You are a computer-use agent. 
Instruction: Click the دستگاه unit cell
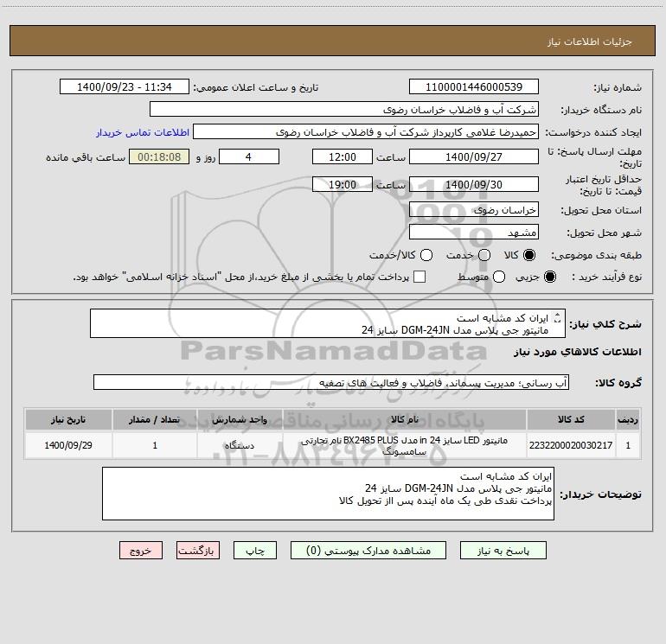(x=240, y=445)
